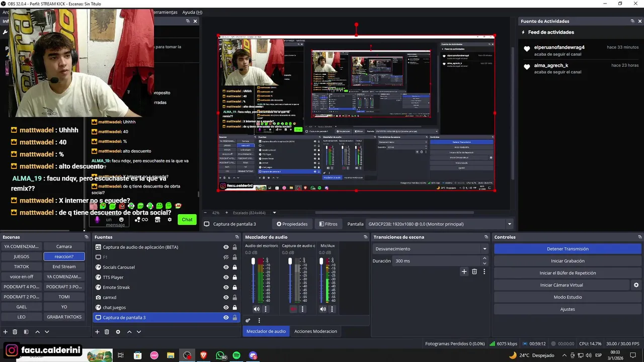Switch to the GRABAR TIKTOKS scene
Image resolution: width=644 pixels, height=362 pixels.
point(64,317)
